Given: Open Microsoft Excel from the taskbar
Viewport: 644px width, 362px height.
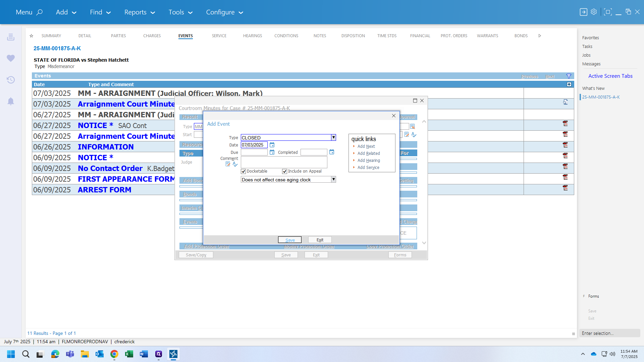Looking at the screenshot, I should click(x=129, y=354).
